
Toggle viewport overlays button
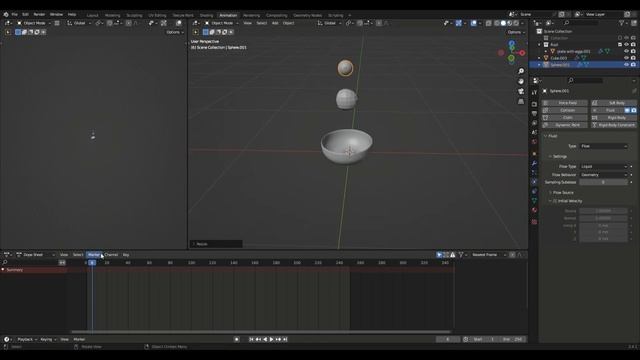pos(473,23)
